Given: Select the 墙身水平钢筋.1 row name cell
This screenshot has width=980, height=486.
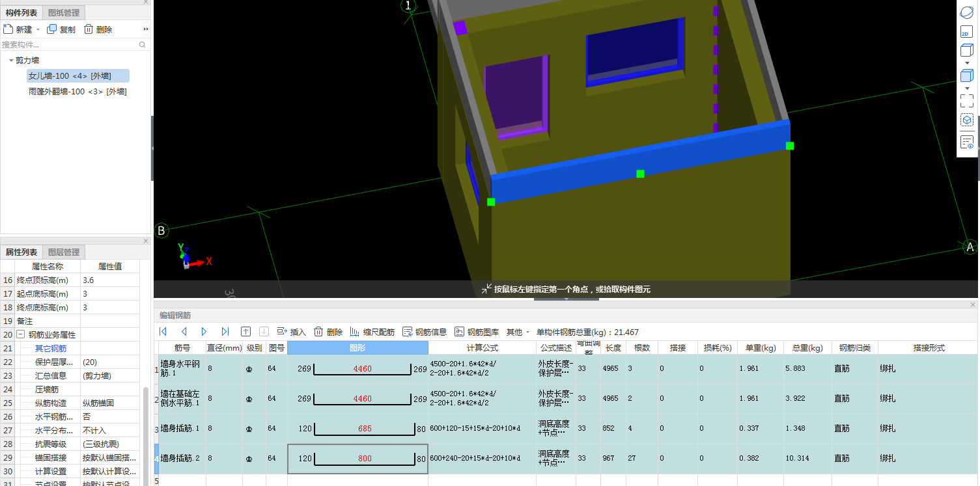Looking at the screenshot, I should (x=182, y=369).
